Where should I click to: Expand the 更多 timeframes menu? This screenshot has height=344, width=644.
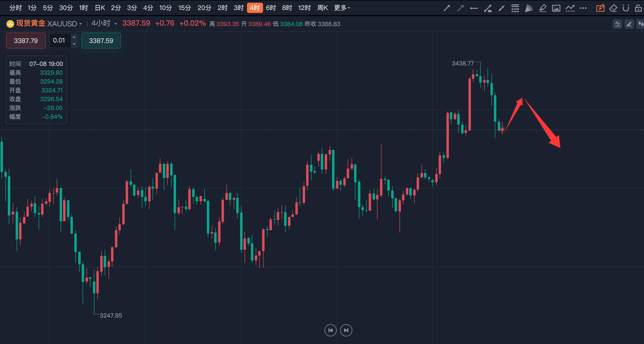(342, 8)
